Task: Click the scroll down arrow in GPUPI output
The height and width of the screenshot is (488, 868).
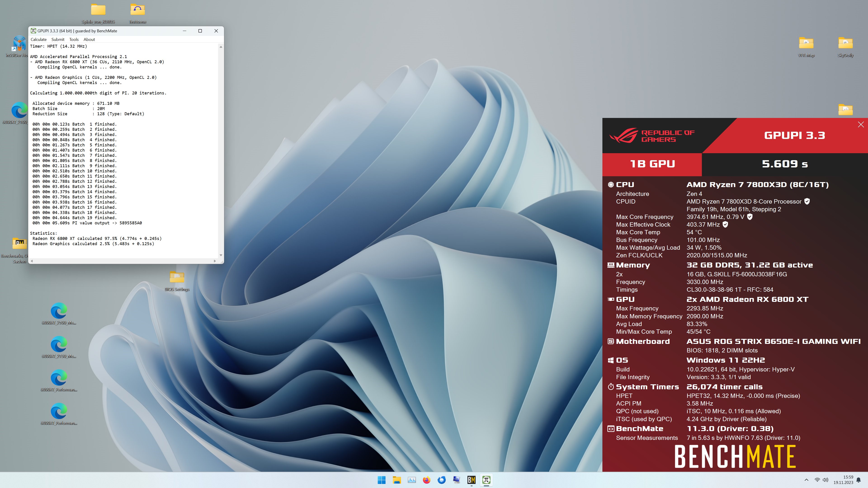Action: [x=221, y=255]
